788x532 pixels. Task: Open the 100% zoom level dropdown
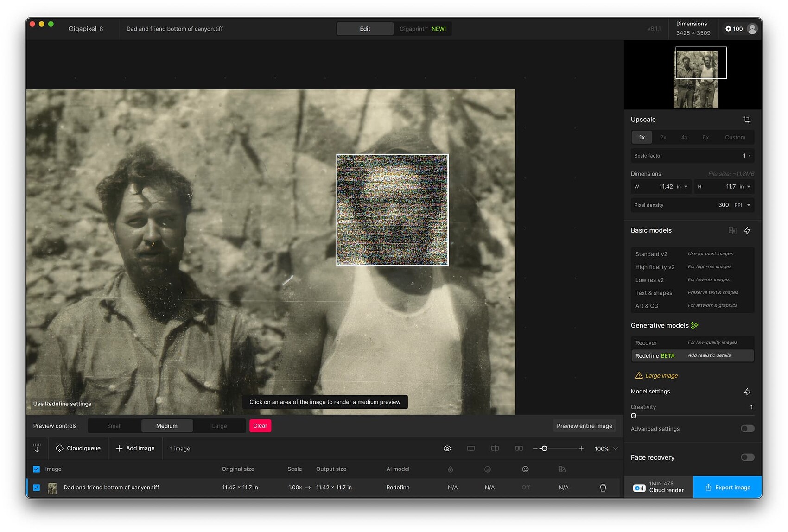point(605,448)
